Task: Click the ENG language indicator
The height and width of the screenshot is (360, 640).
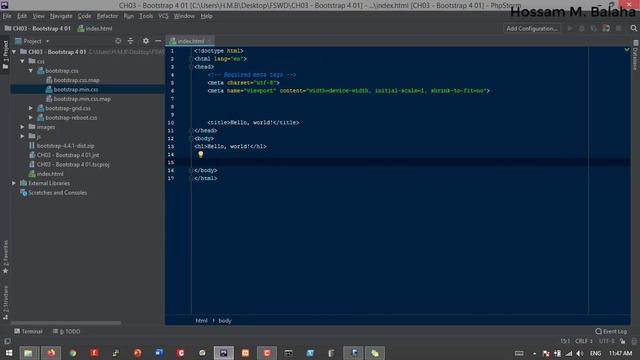Action: (x=596, y=353)
